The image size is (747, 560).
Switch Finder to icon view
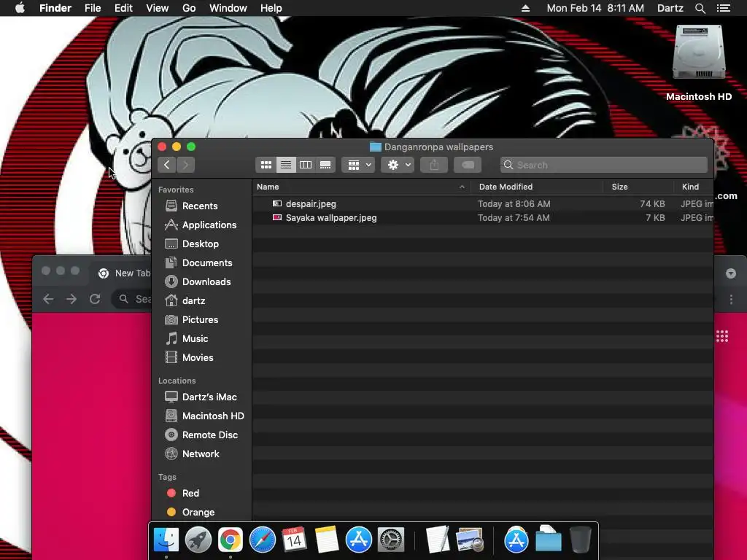pyautogui.click(x=266, y=165)
